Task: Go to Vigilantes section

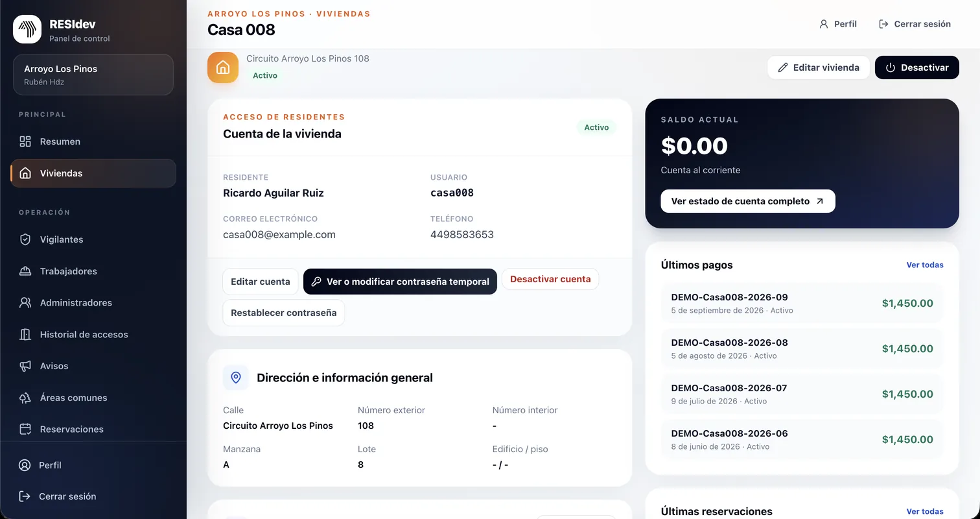Action: (93, 239)
